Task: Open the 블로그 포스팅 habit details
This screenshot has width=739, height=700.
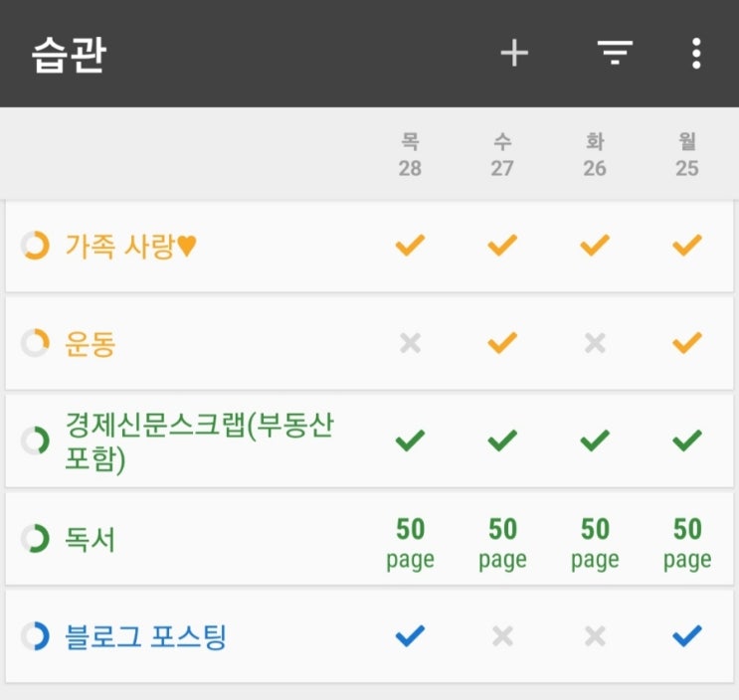Action: tap(145, 636)
